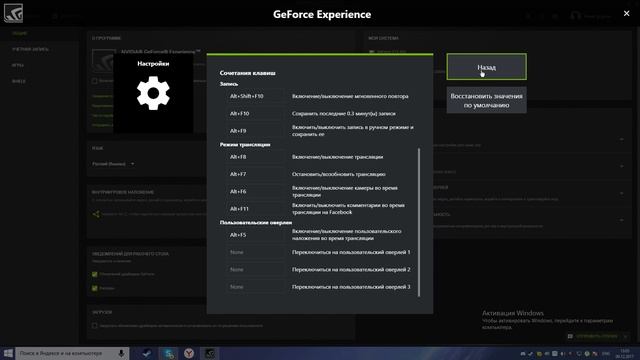Toggle checkbox under NVIDIA GeForce Experience logo
Image resolution: width=640 pixels, height=360 pixels.
point(95,81)
